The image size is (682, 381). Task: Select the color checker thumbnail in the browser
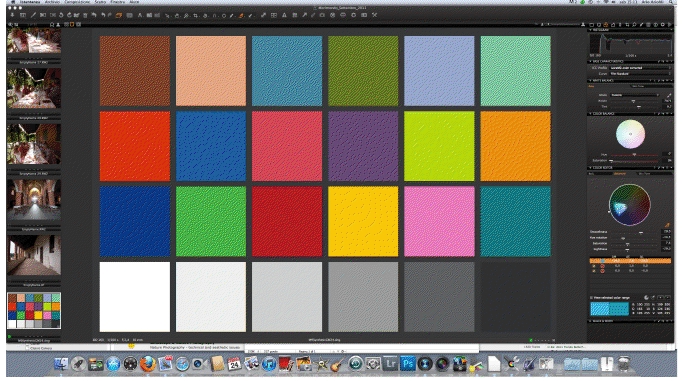34,311
